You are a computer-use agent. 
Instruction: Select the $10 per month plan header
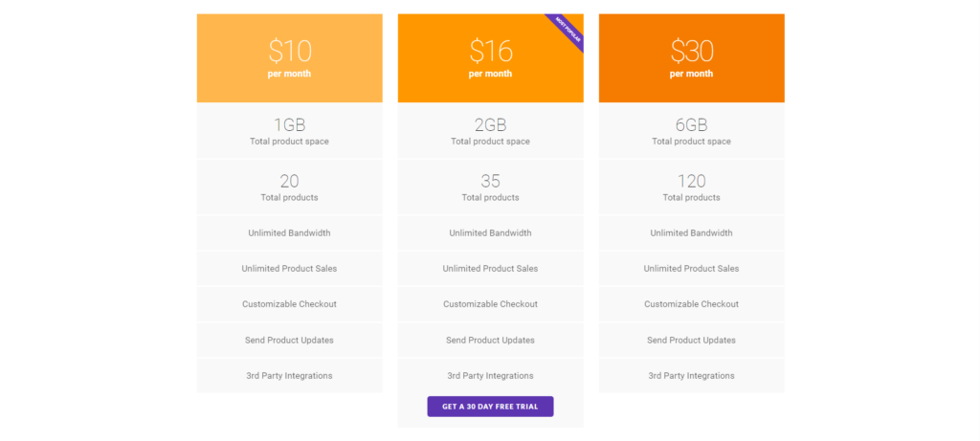click(289, 58)
